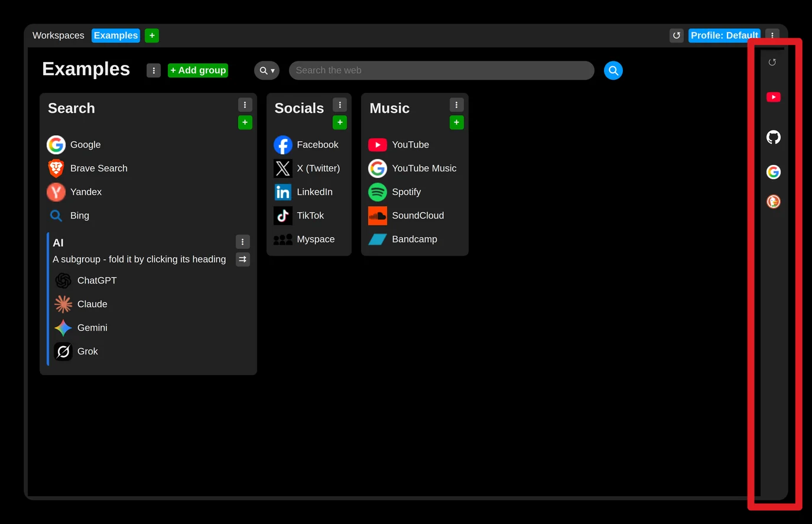Open the Grok bookmark
812x524 pixels.
tap(76, 351)
